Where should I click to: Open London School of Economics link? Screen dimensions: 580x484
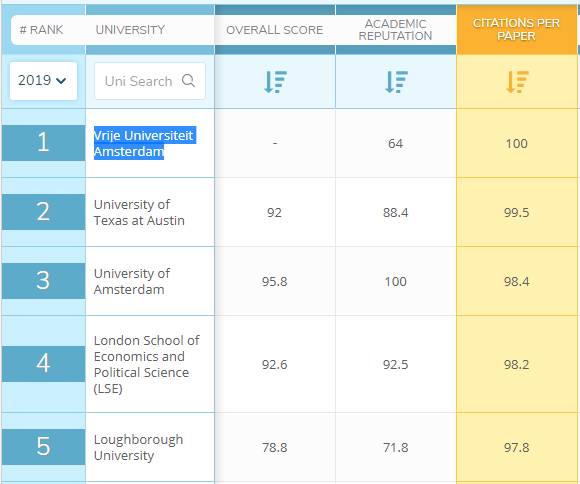[x=146, y=364]
